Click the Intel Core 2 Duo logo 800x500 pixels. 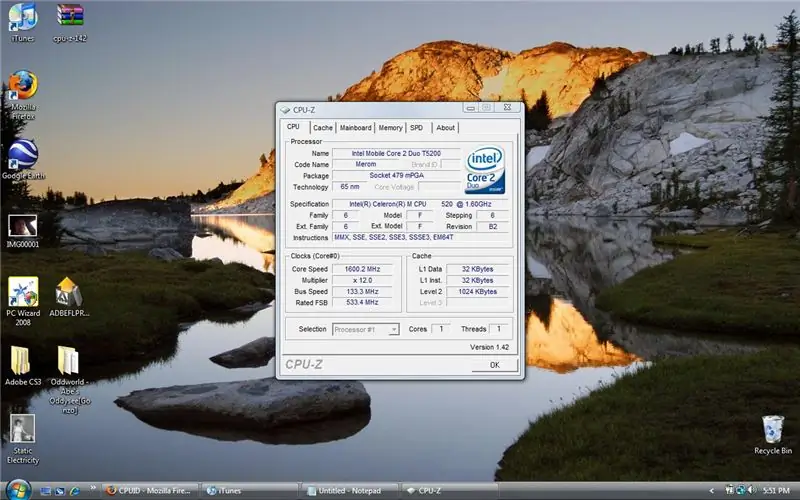click(x=485, y=170)
